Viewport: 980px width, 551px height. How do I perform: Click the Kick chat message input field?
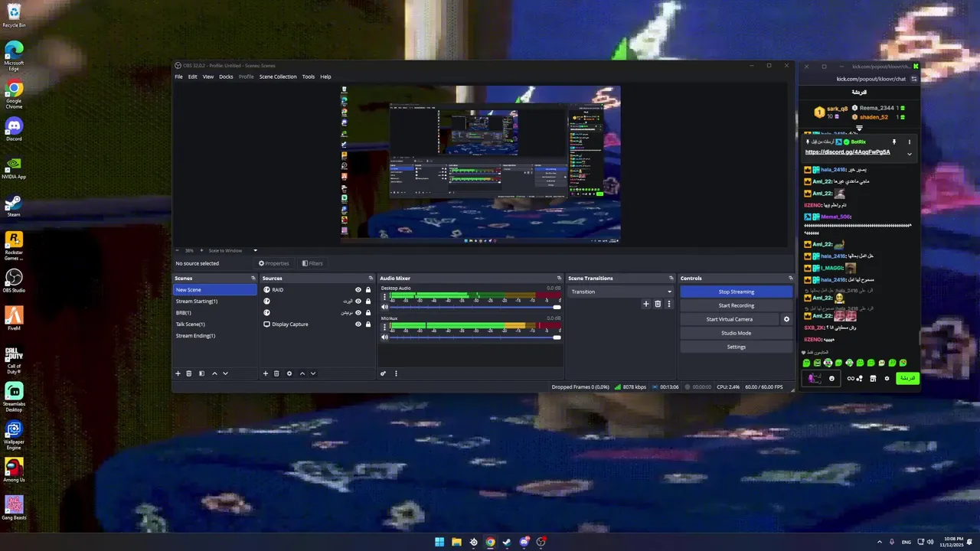[819, 379]
